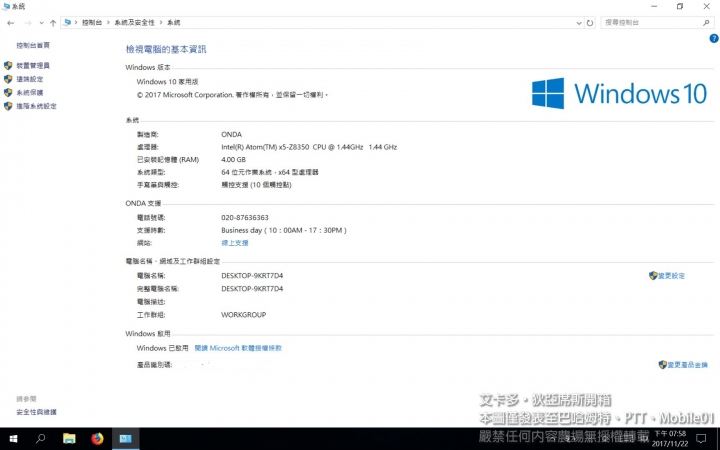Image resolution: width=720 pixels, height=450 pixels.
Task: Click the forward navigation arrow
Action: 28,22
